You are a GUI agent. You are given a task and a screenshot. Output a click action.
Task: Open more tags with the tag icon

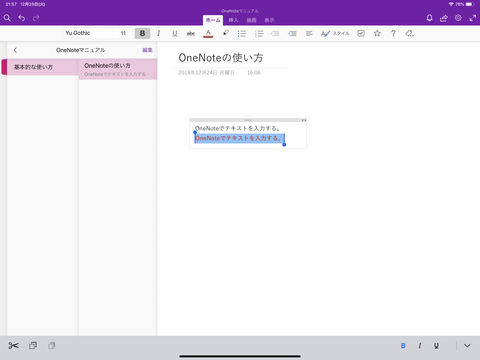click(409, 33)
